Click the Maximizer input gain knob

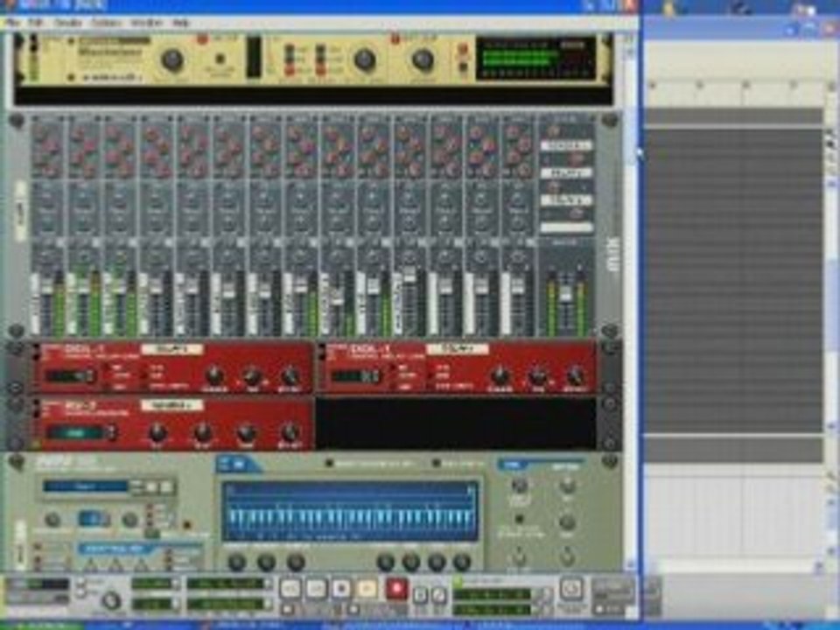coord(172,60)
